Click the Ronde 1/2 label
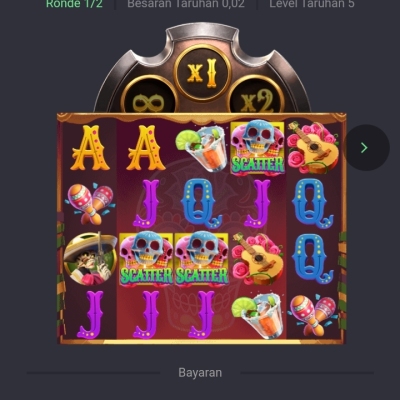Viewport: 400px width, 400px height. coord(74,4)
